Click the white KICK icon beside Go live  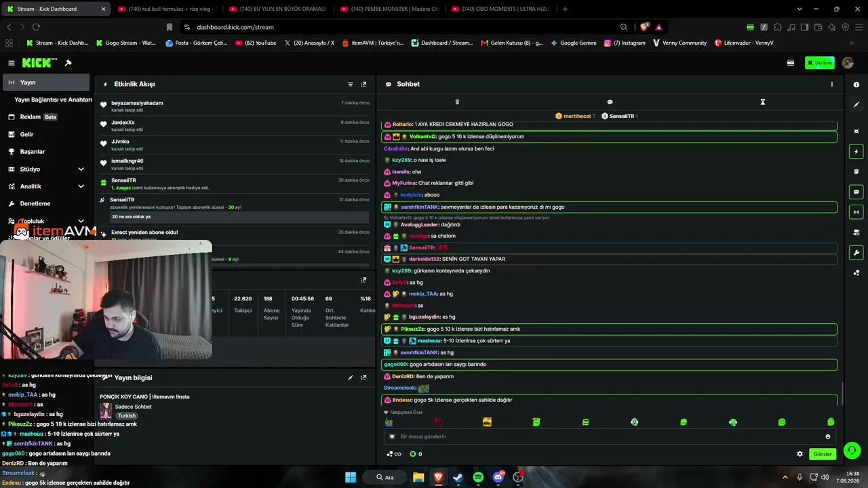[791, 63]
